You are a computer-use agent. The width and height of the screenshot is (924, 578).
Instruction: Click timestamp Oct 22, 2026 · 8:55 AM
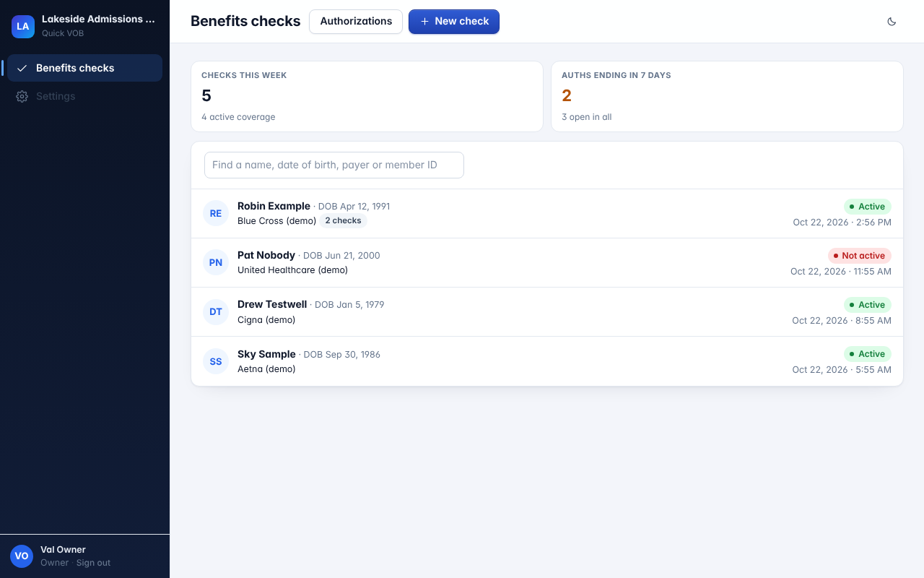(842, 321)
